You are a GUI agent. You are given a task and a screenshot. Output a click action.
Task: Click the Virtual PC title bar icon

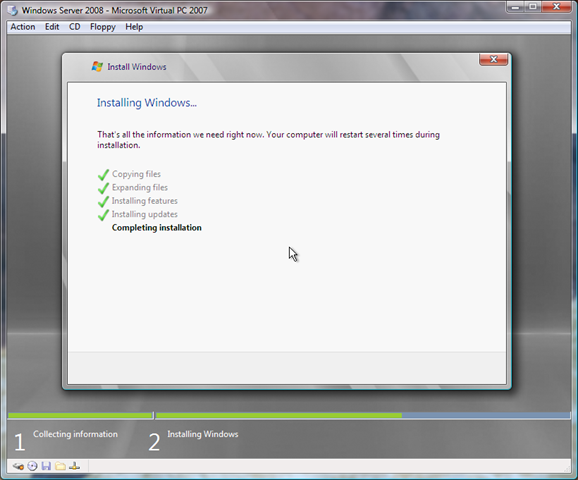pos(13,10)
